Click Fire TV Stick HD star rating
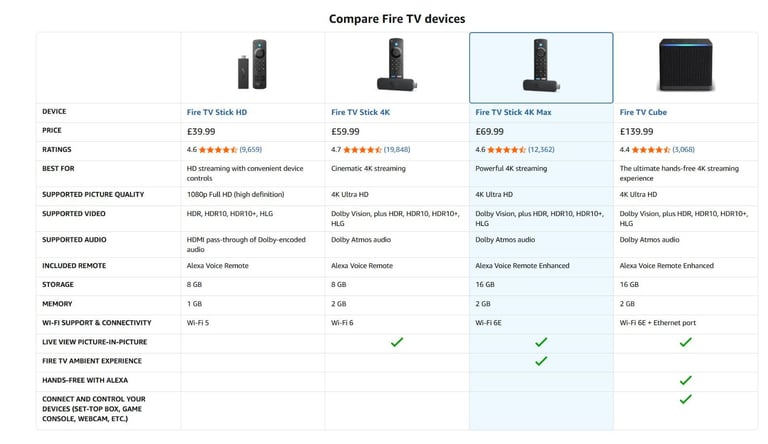 pyautogui.click(x=218, y=150)
